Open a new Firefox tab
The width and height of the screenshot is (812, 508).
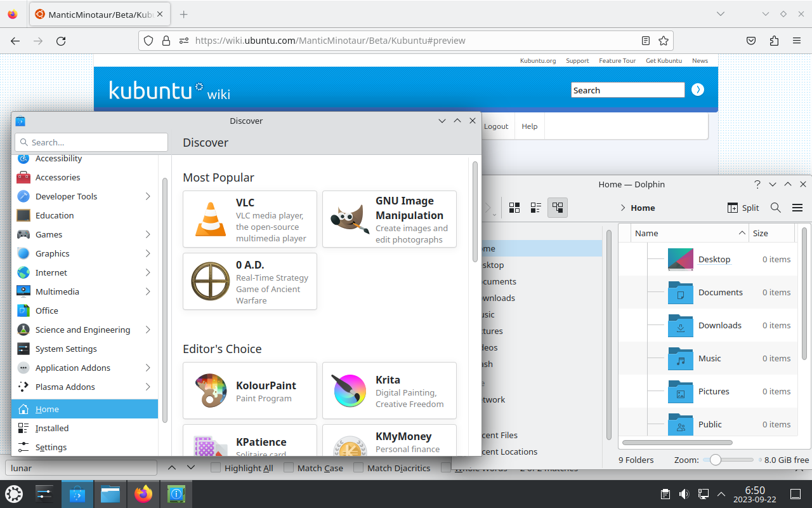[183, 14]
